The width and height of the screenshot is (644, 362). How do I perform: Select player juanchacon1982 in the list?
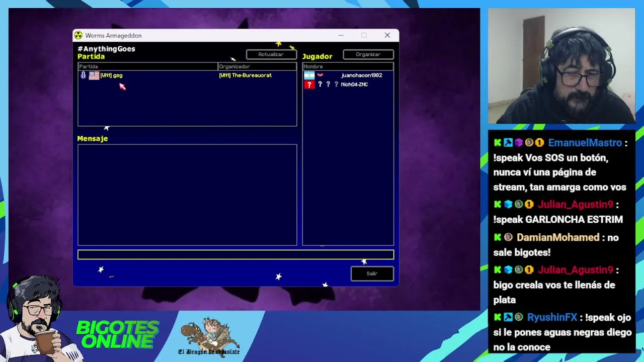[348, 75]
